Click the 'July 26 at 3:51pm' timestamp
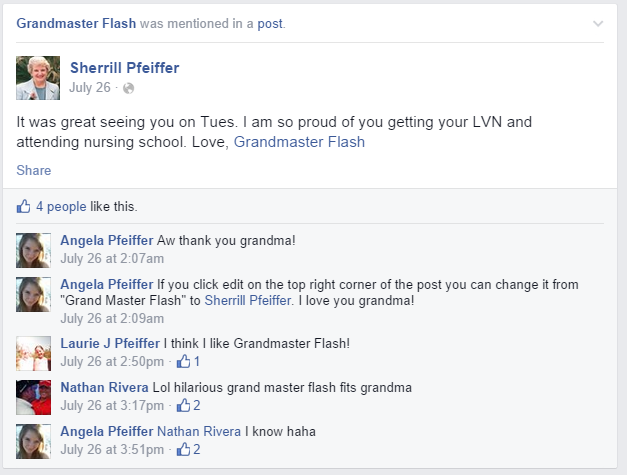Screen dimensions: 627x475 [112, 449]
